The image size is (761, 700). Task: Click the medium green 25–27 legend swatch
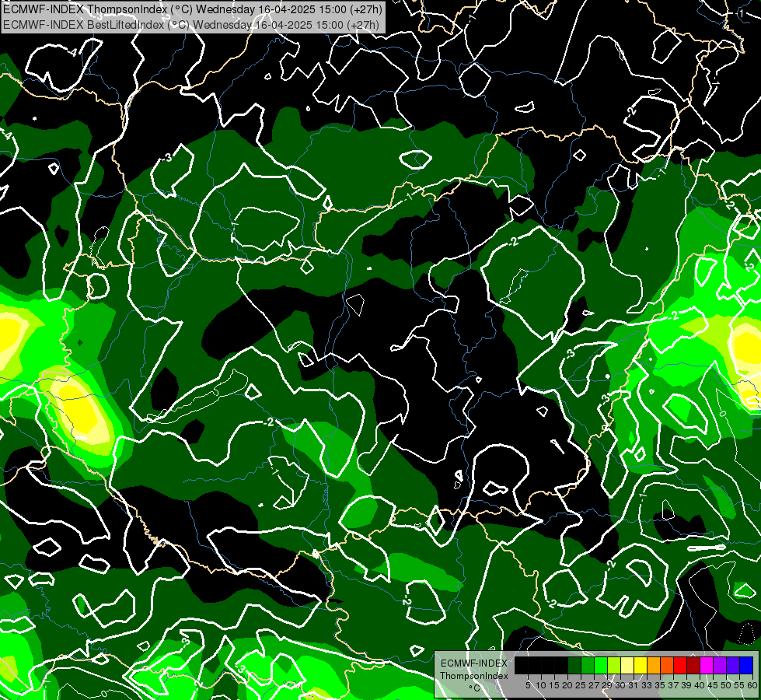(588, 665)
